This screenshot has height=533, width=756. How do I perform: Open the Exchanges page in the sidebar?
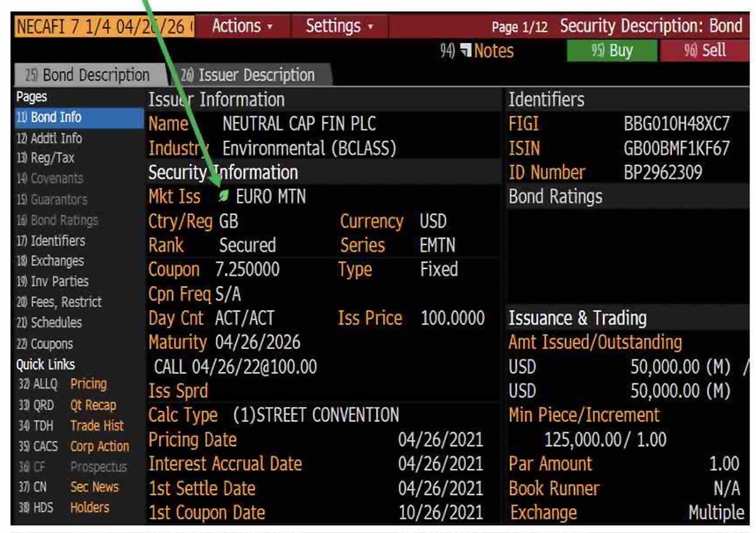50,261
